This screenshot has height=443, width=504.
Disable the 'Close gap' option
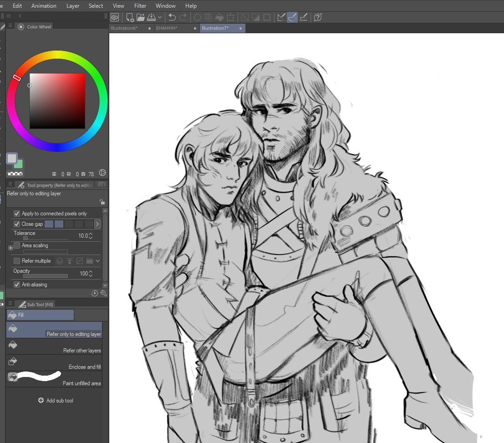17,224
